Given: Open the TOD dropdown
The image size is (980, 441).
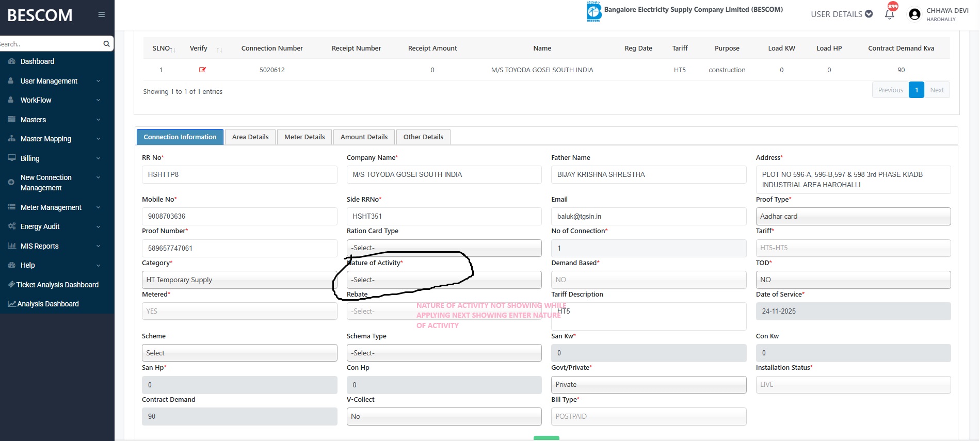Looking at the screenshot, I should coord(853,280).
